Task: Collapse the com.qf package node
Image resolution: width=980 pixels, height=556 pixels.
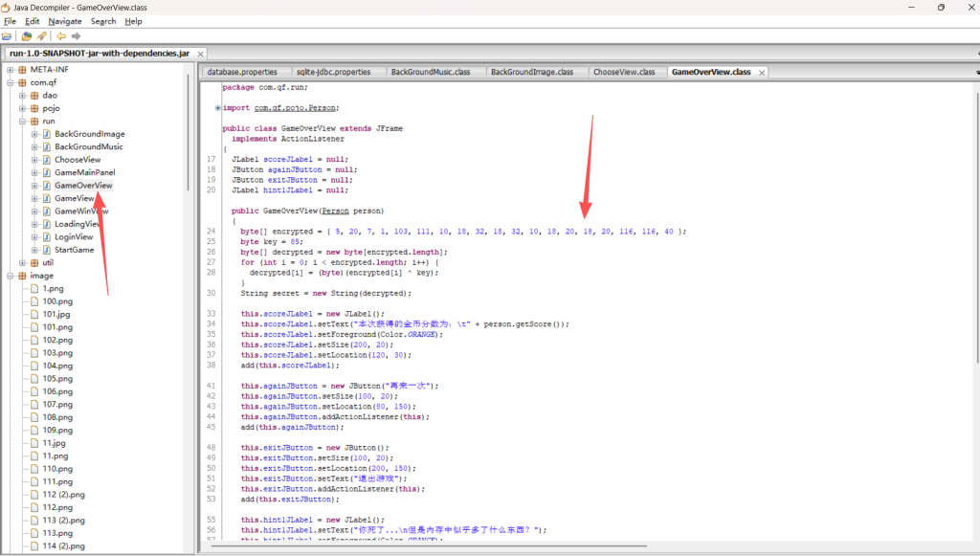Action: click(x=10, y=82)
